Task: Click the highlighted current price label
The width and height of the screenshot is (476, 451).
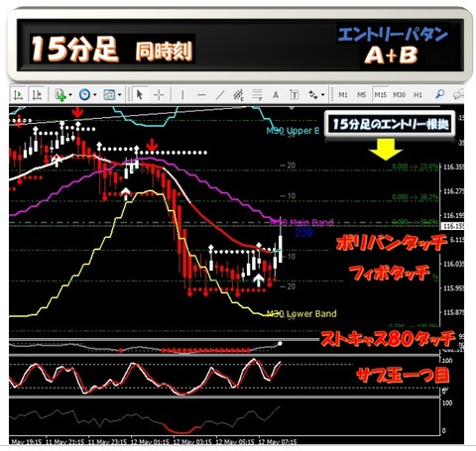Action: pyautogui.click(x=453, y=226)
